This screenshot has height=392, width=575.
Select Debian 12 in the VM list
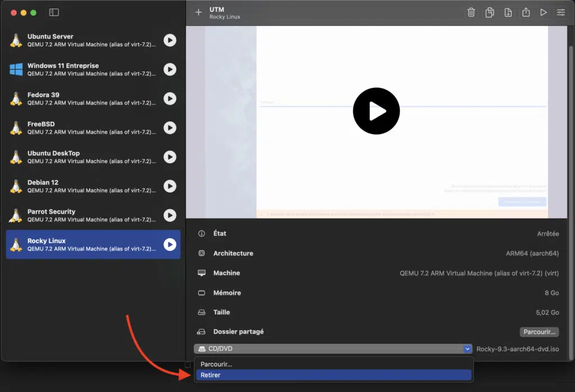click(93, 186)
